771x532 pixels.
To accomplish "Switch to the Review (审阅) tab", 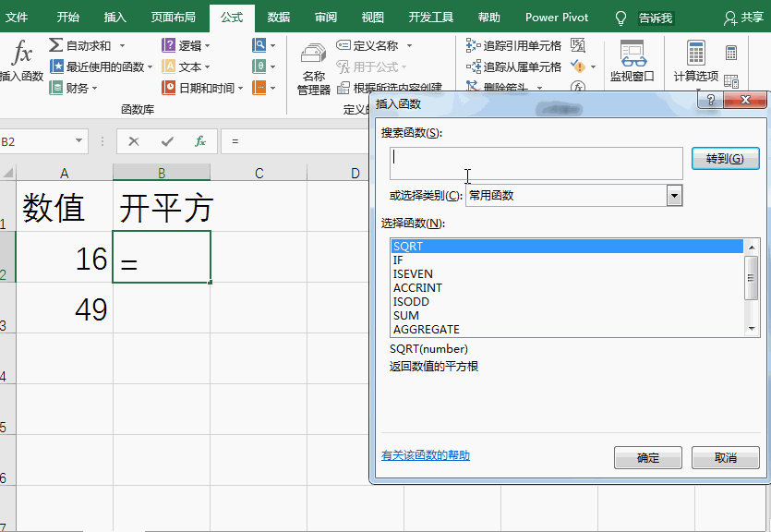I will (326, 18).
